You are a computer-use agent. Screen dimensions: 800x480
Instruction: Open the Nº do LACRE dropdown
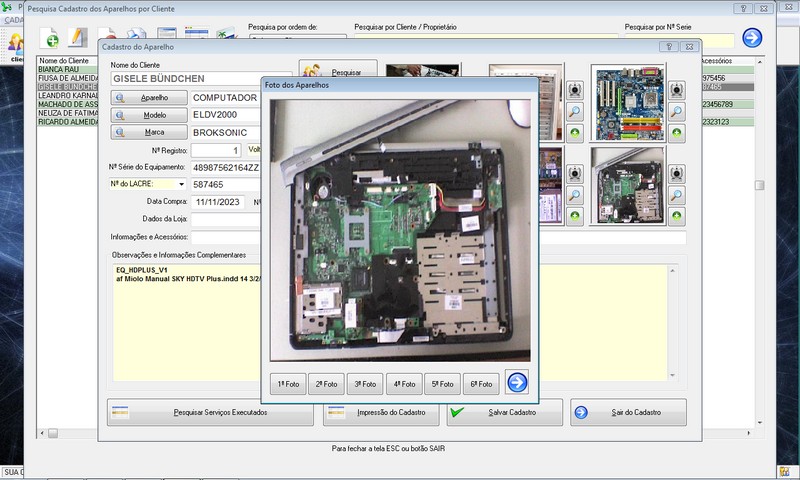click(x=181, y=184)
